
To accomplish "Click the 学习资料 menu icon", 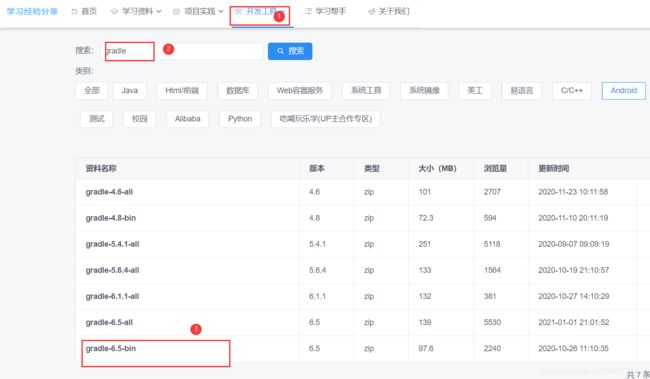I will point(114,12).
